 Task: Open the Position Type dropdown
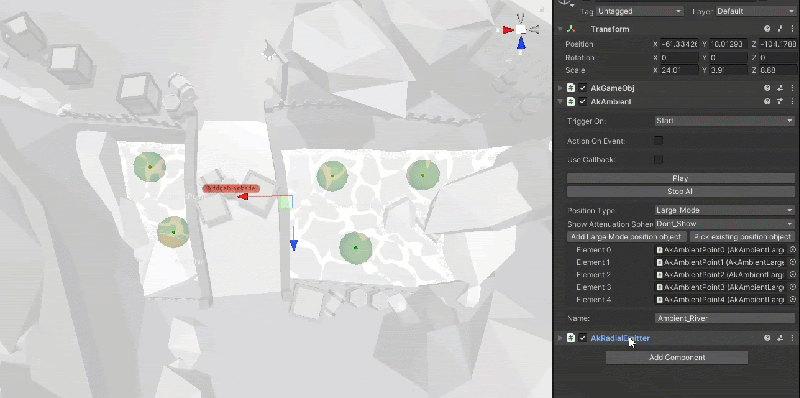click(724, 210)
